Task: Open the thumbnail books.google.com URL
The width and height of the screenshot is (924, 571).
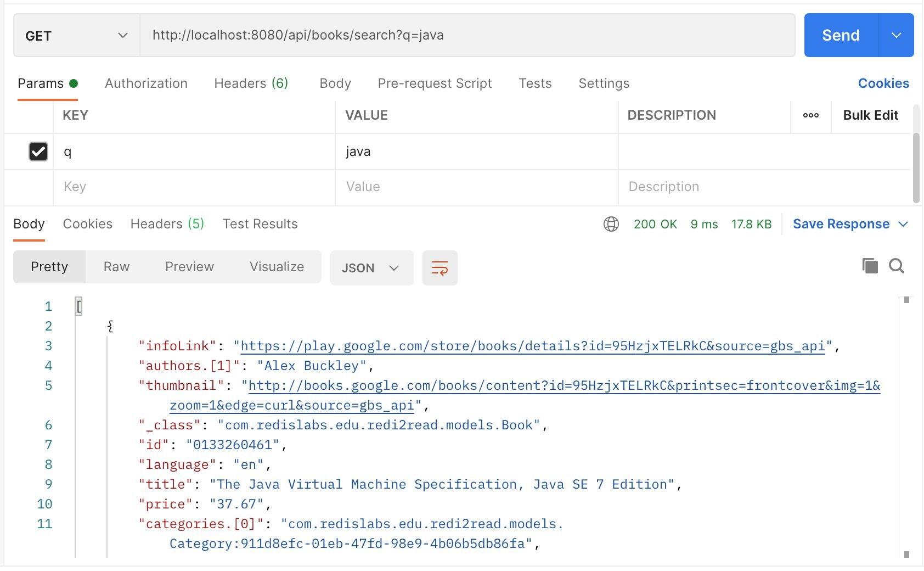Action: tap(564, 385)
